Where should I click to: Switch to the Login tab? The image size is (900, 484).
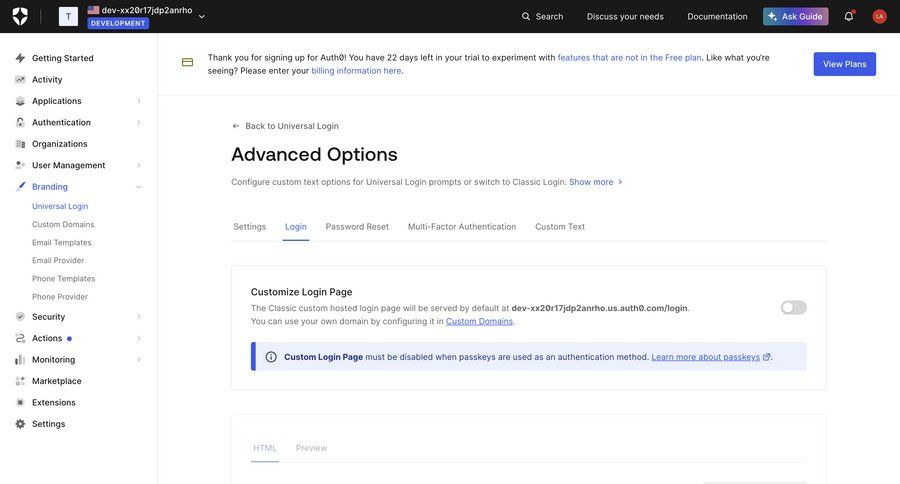pyautogui.click(x=296, y=227)
